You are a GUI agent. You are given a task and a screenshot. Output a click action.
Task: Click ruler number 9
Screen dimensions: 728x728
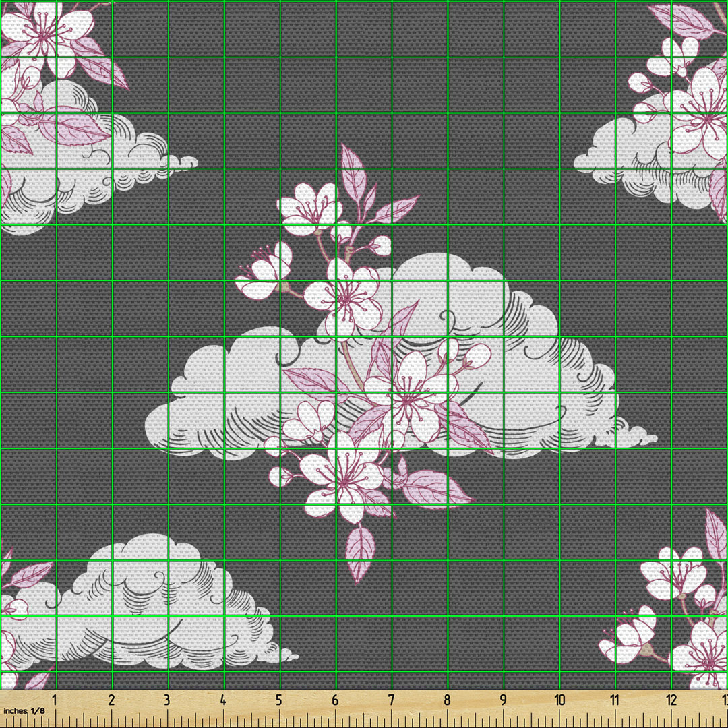tap(503, 700)
